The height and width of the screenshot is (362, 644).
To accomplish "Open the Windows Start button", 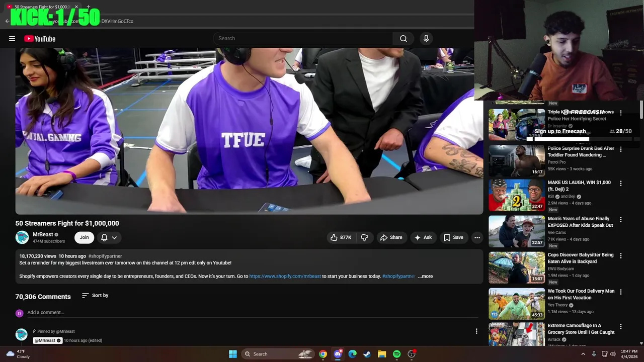I will 233,354.
